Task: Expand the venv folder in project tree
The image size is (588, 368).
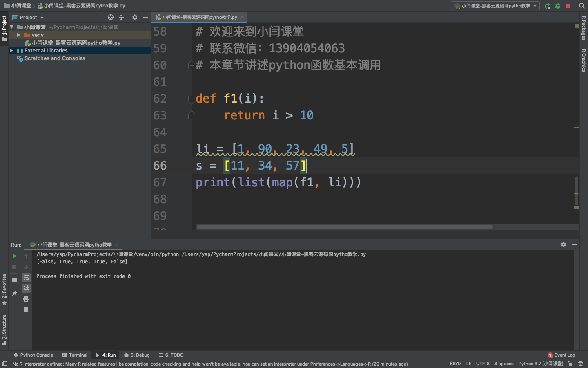Action: click(19, 35)
